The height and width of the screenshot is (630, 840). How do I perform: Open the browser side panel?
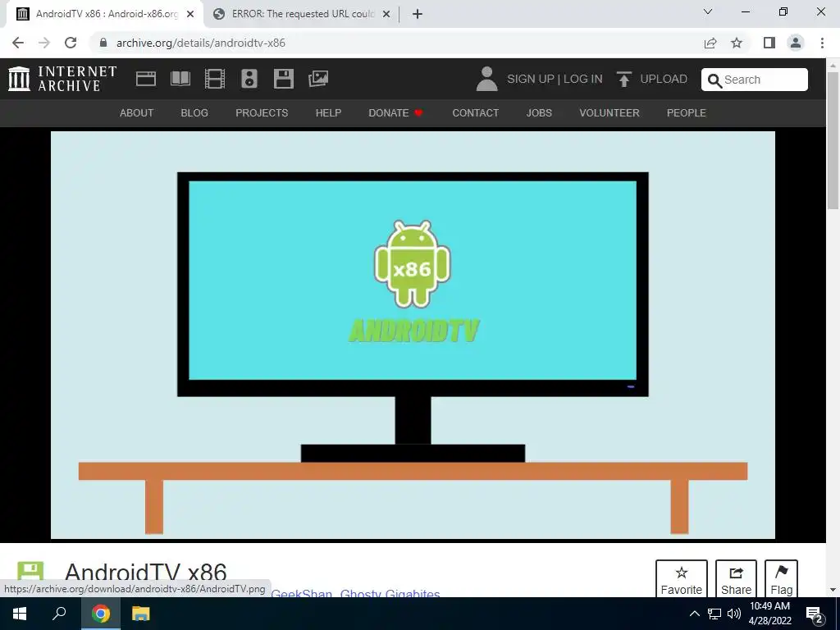(769, 43)
